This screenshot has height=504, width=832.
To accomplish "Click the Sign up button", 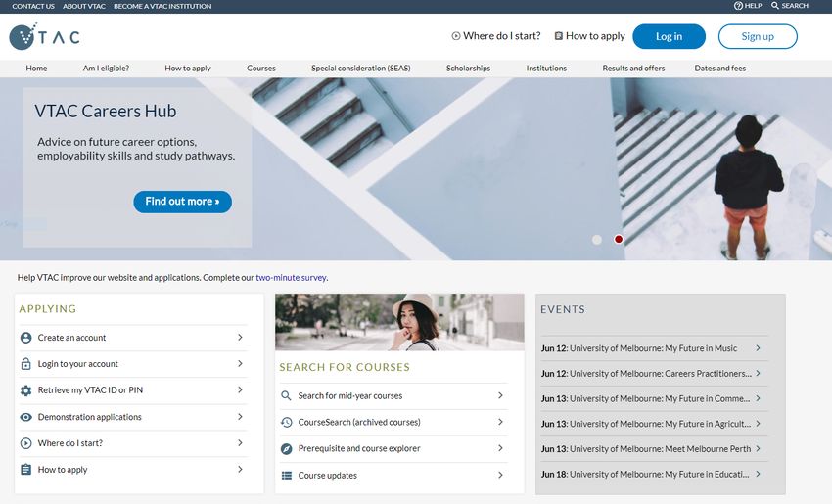I will 758,36.
